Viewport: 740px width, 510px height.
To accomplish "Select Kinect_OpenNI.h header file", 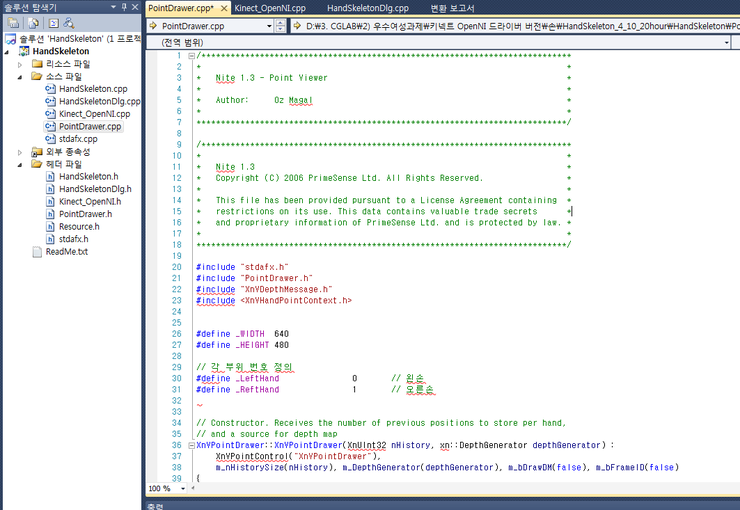I will pyautogui.click(x=90, y=201).
